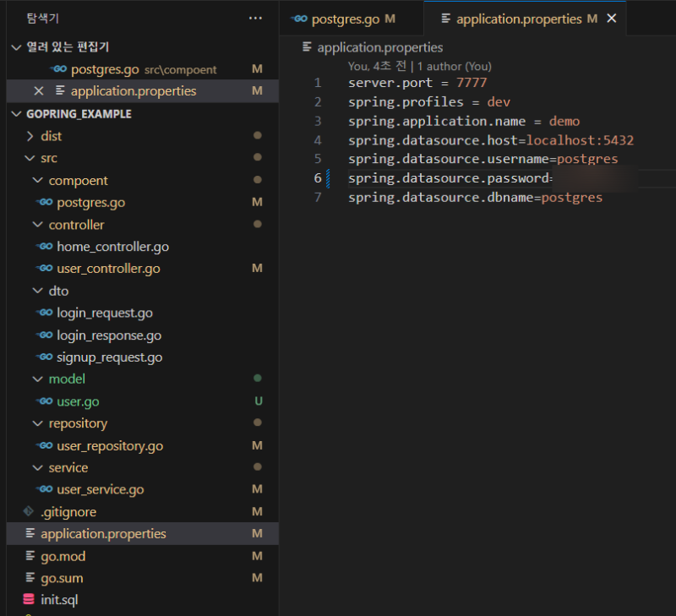Click the application.properties breadcrumb above the editor
This screenshot has width=676, height=616.
click(x=379, y=47)
